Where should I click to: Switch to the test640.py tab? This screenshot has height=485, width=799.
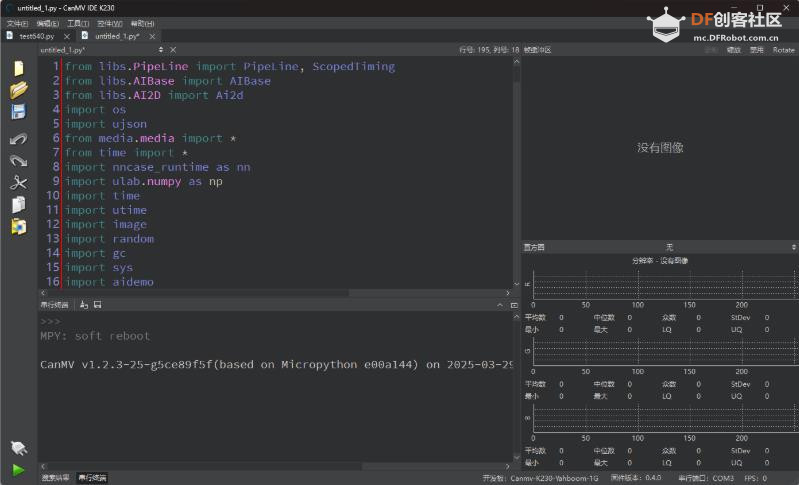pyautogui.click(x=36, y=35)
